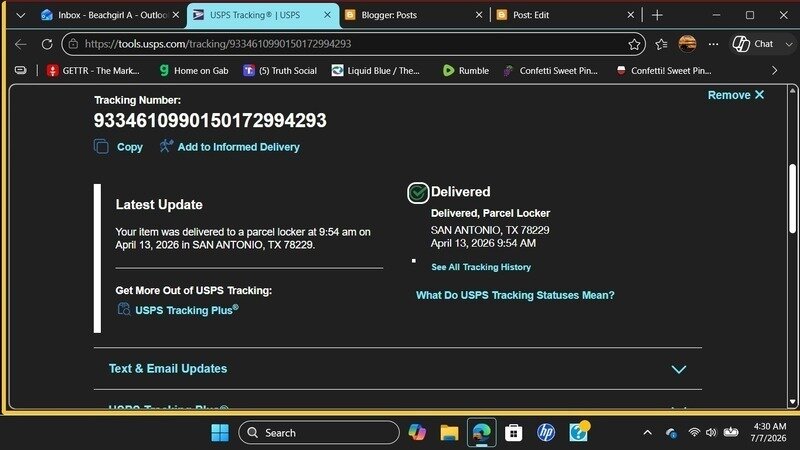Open Truth Social bookmark

(280, 71)
